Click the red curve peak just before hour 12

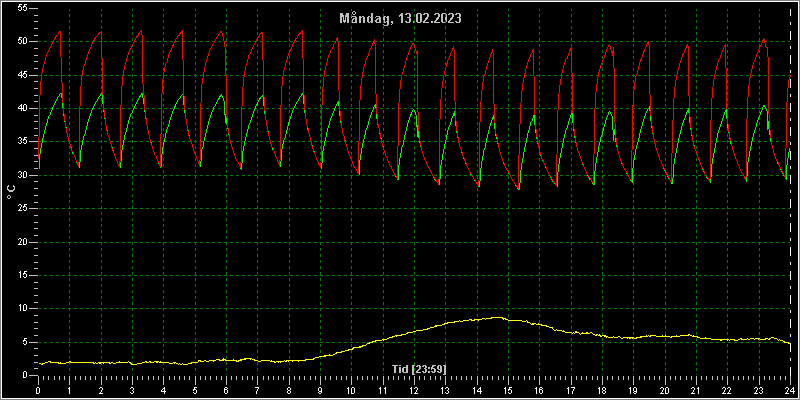pyautogui.click(x=412, y=43)
